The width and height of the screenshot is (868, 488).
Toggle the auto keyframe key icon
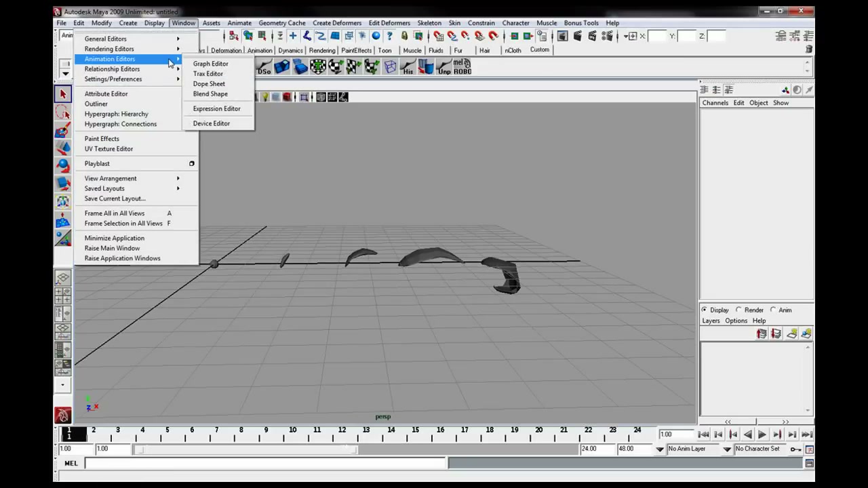pos(795,449)
